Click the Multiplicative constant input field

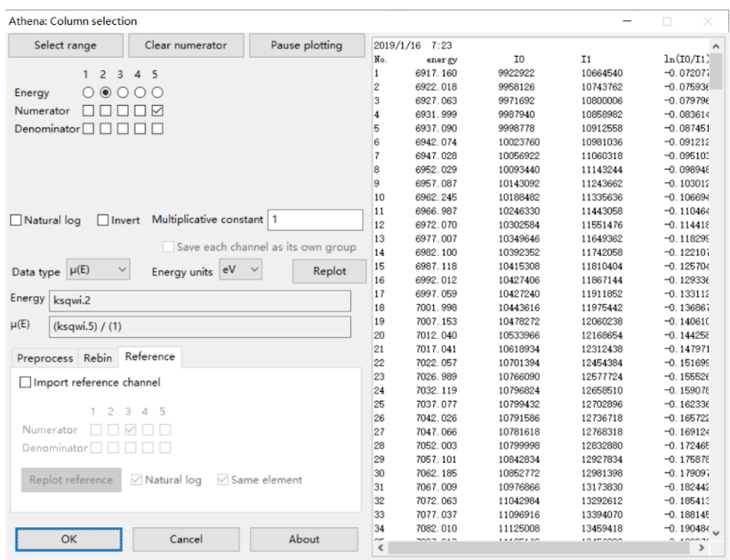pyautogui.click(x=315, y=220)
